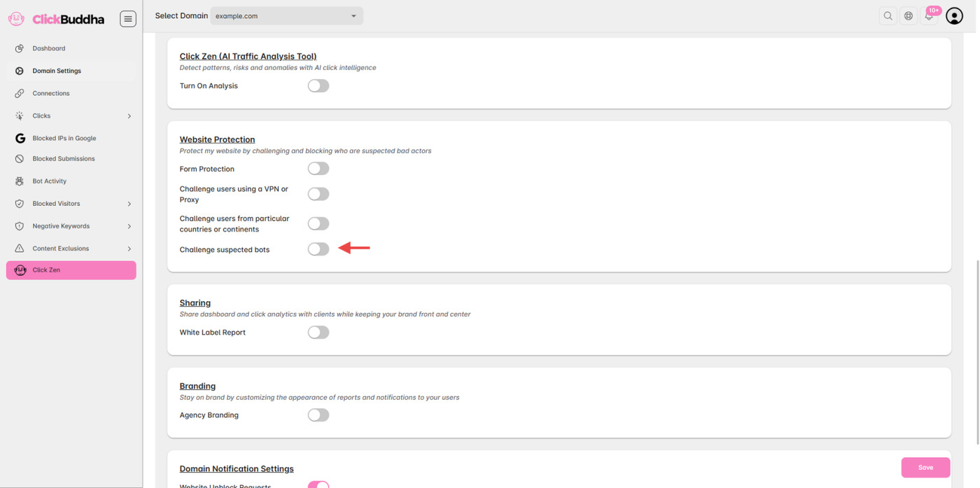Screen dimensions: 980x488
Task: Expand the Clicks submenu chevron
Action: click(129, 116)
